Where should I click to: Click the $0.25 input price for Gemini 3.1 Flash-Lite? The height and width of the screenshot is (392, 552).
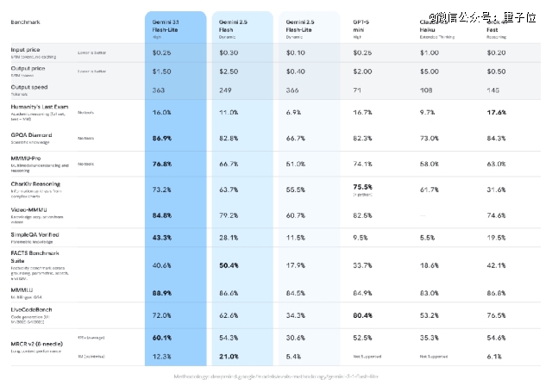(161, 53)
